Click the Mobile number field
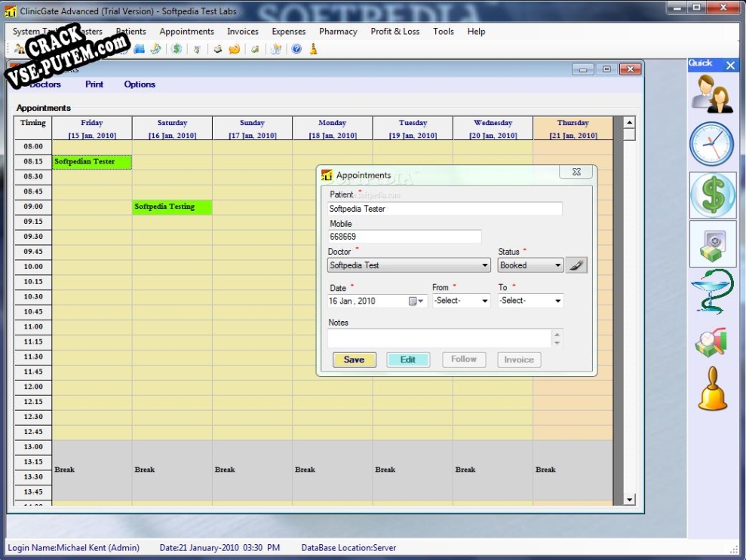 [x=404, y=237]
